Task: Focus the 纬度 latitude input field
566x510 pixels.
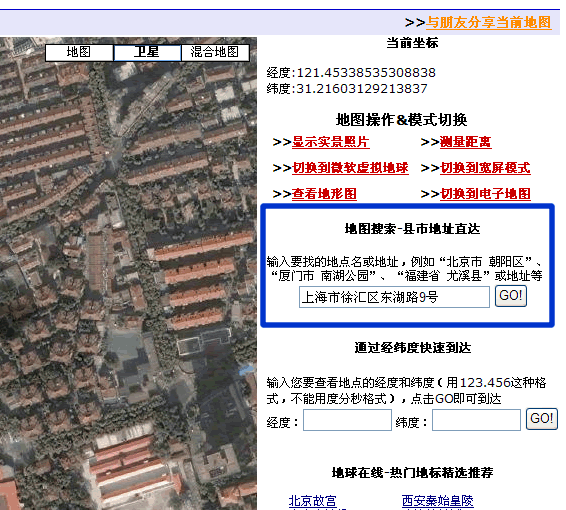Action: [x=476, y=420]
